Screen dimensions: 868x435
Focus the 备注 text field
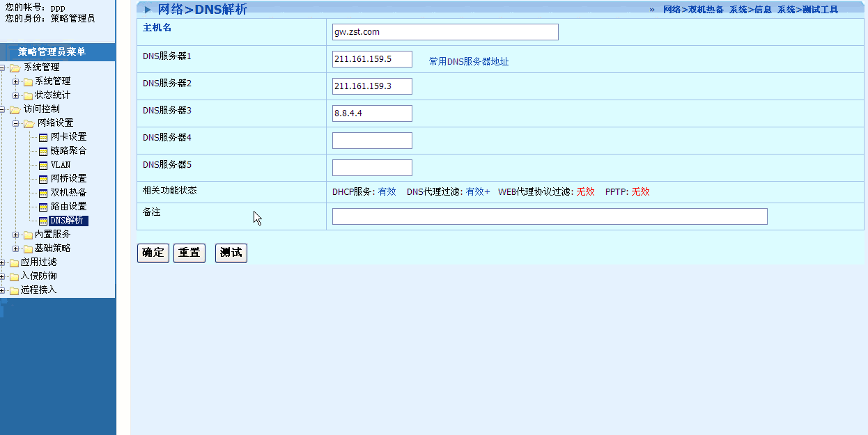[549, 216]
